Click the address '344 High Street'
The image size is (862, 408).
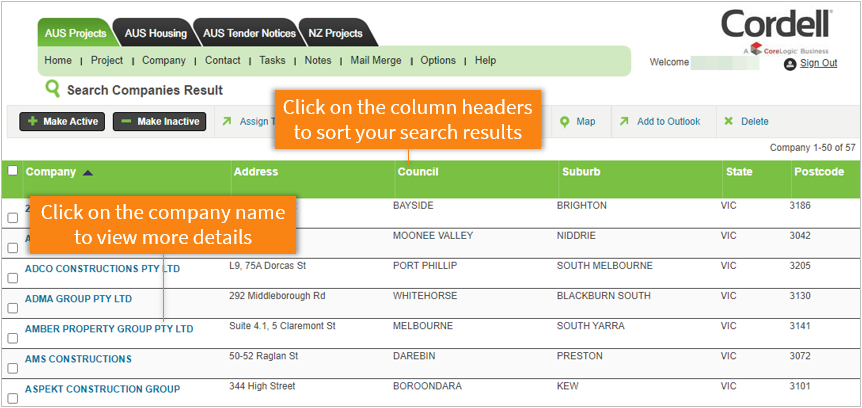click(262, 387)
